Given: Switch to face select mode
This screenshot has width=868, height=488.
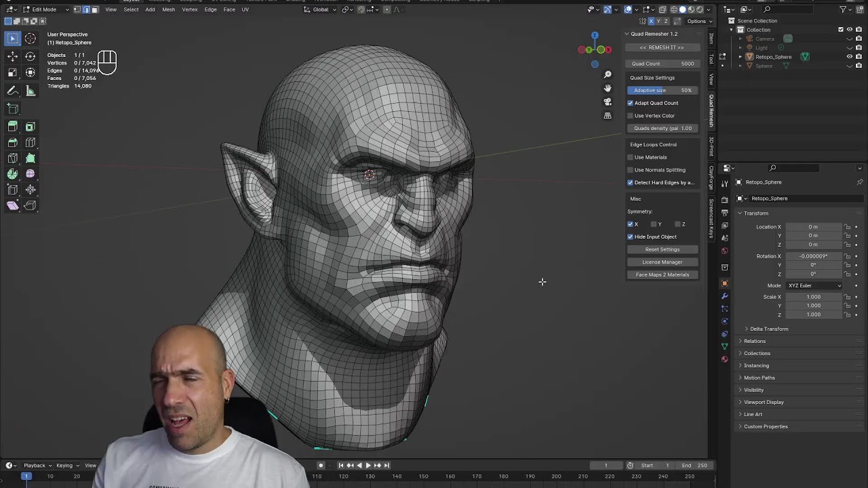Looking at the screenshot, I should tap(94, 9).
